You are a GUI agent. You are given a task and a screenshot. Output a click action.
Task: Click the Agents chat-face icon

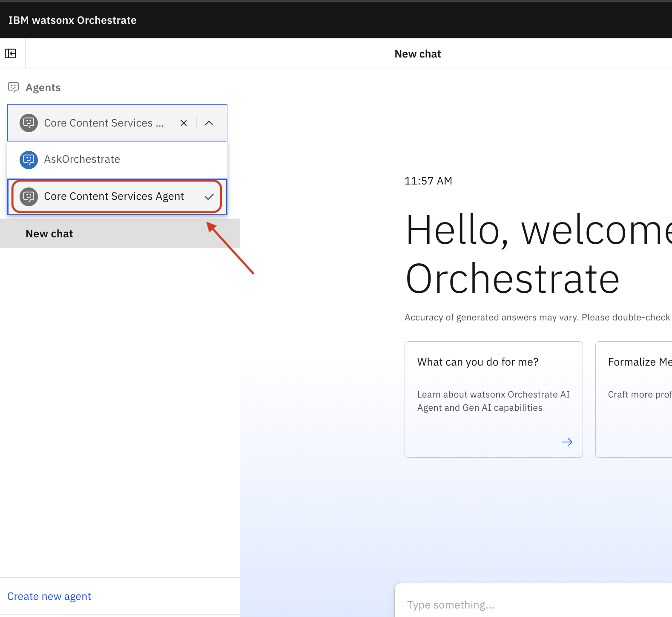[13, 87]
